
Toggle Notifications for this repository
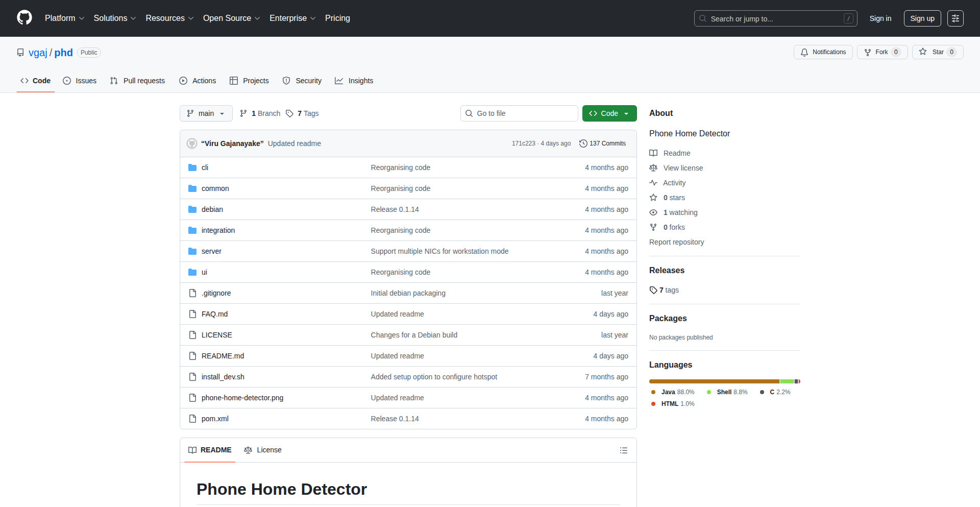(823, 52)
